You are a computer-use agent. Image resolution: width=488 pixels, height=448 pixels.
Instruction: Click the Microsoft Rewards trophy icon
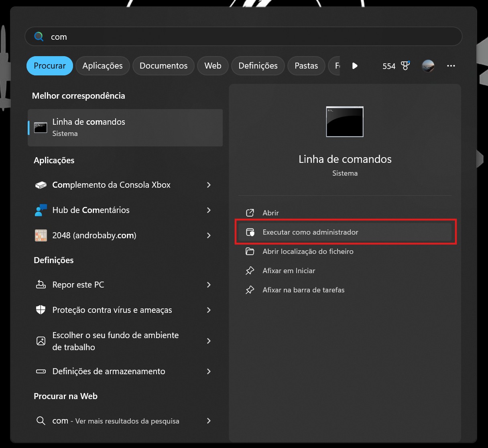click(x=405, y=66)
